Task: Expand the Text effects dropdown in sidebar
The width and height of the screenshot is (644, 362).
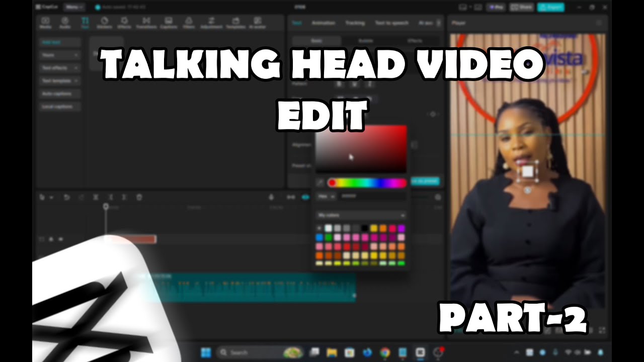Action: click(76, 68)
